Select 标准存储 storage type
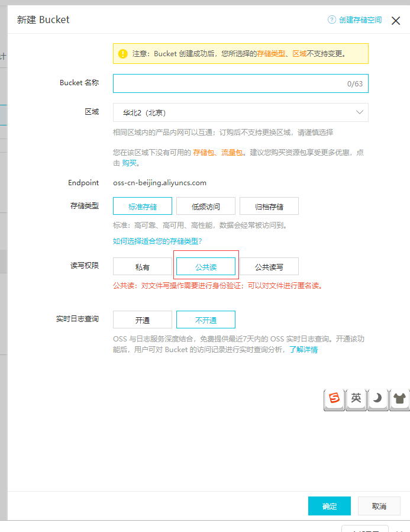Image resolution: width=410 pixels, height=532 pixels. 143,207
